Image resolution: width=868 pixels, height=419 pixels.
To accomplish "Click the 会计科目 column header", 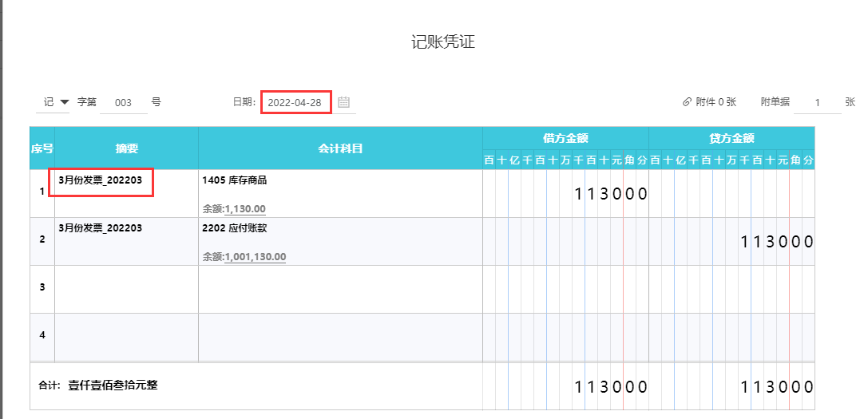I will 340,148.
